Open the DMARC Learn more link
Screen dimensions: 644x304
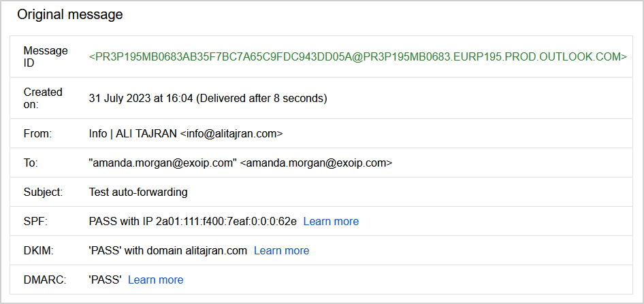click(x=155, y=280)
